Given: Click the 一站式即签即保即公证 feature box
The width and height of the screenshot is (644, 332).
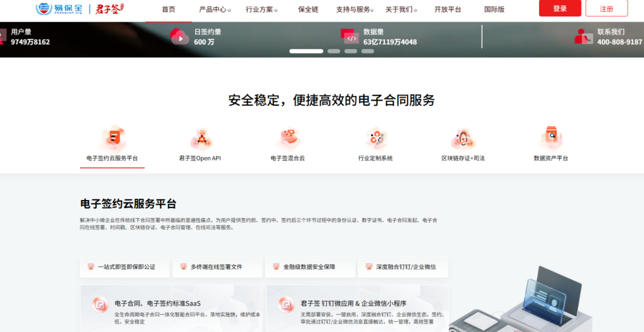Looking at the screenshot, I should point(125,267).
